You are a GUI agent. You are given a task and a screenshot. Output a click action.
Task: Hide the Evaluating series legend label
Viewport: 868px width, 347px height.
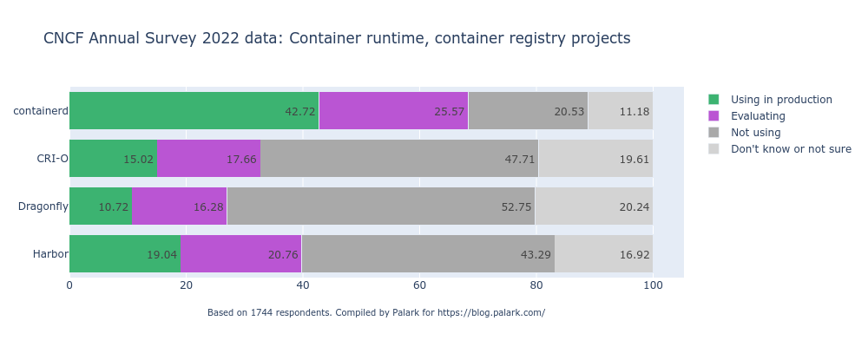pos(758,116)
